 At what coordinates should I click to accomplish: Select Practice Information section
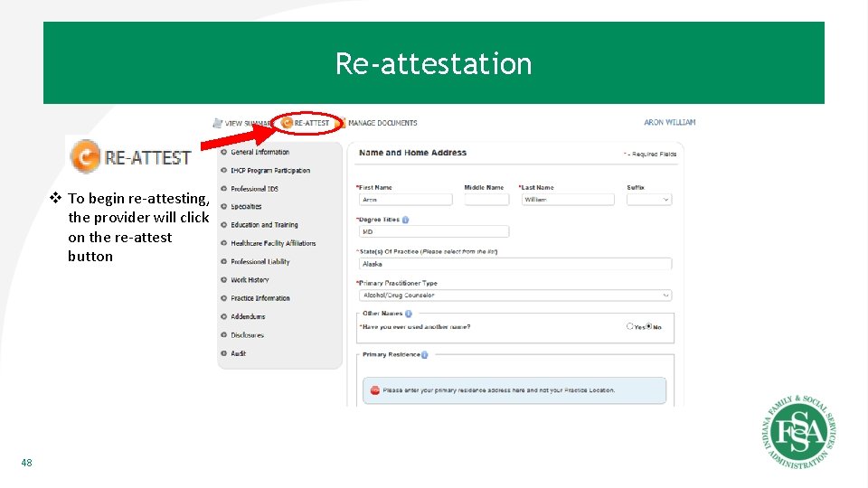click(260, 298)
